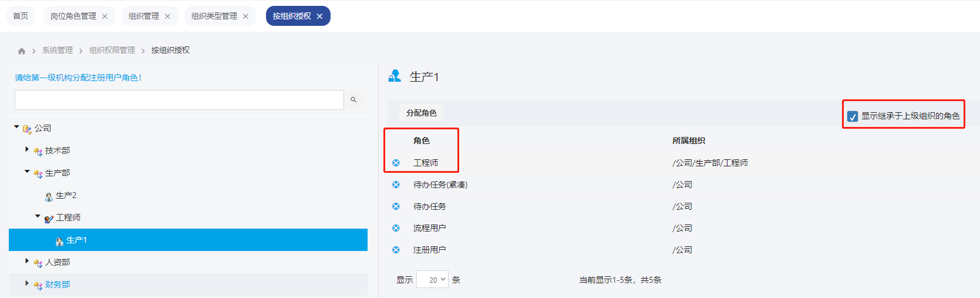
Task: Toggle 显示继承于上级组织的角色 checkbox
Action: [853, 116]
